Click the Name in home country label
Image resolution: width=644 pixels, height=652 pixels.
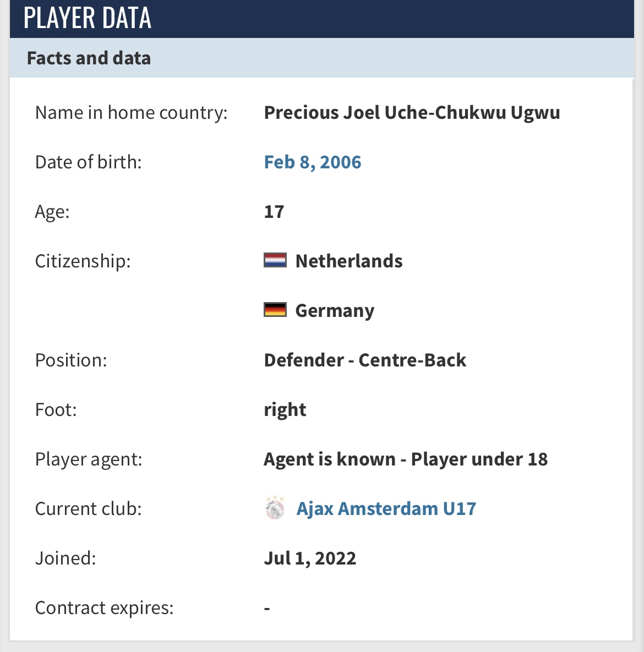click(x=132, y=113)
